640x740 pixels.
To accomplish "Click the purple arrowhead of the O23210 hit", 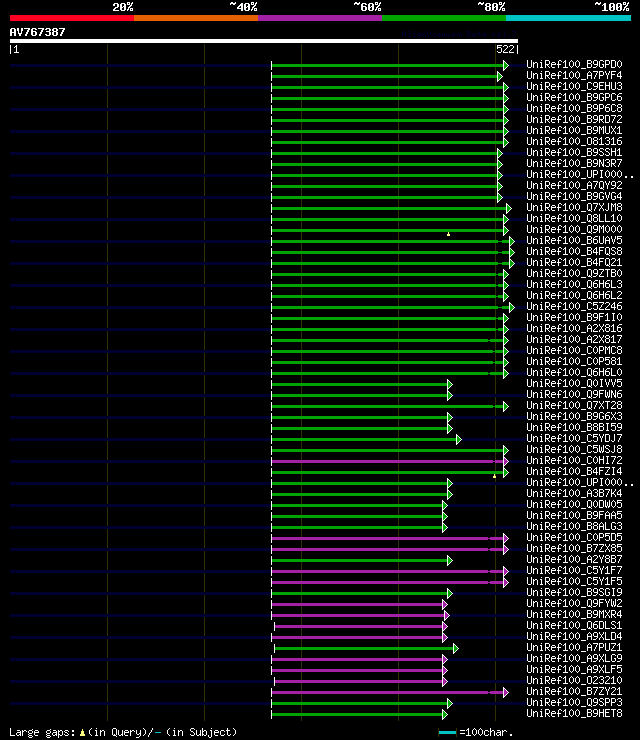I will 445,681.
